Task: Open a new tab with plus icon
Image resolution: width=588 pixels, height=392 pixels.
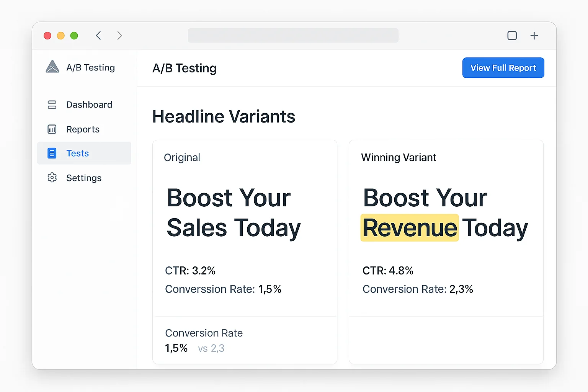Action: pyautogui.click(x=534, y=36)
